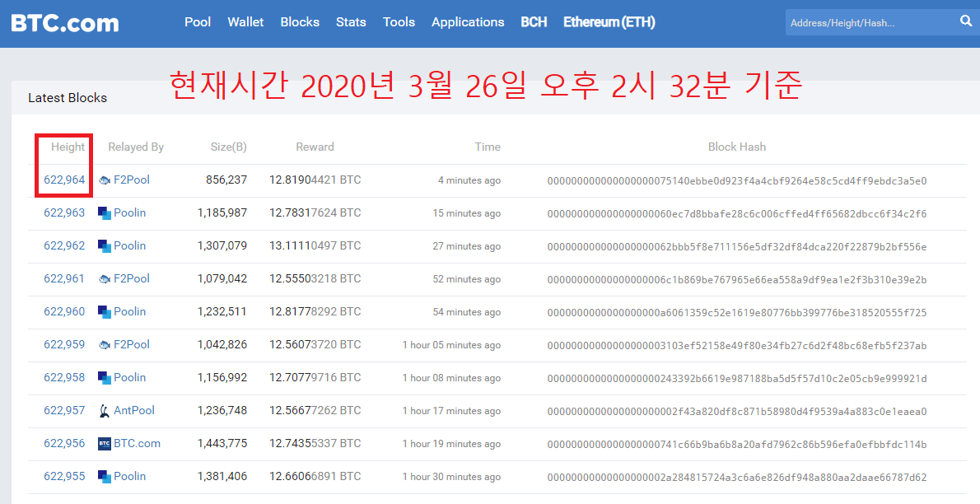Switch to Ethereum (ETH) explorer
Viewport: 980px width, 504px height.
[609, 22]
